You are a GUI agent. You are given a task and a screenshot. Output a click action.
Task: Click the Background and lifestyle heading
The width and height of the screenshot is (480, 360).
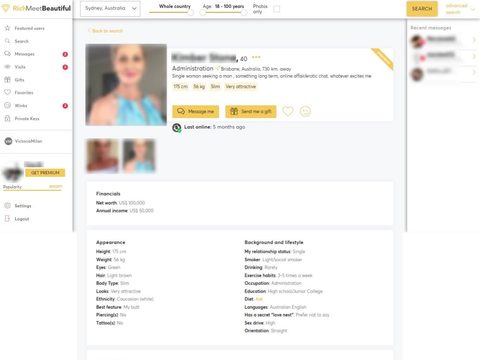[274, 242]
